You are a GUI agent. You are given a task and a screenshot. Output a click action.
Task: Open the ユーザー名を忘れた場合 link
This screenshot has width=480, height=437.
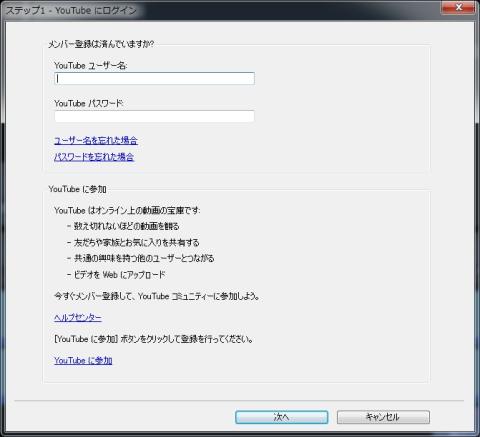click(x=96, y=140)
